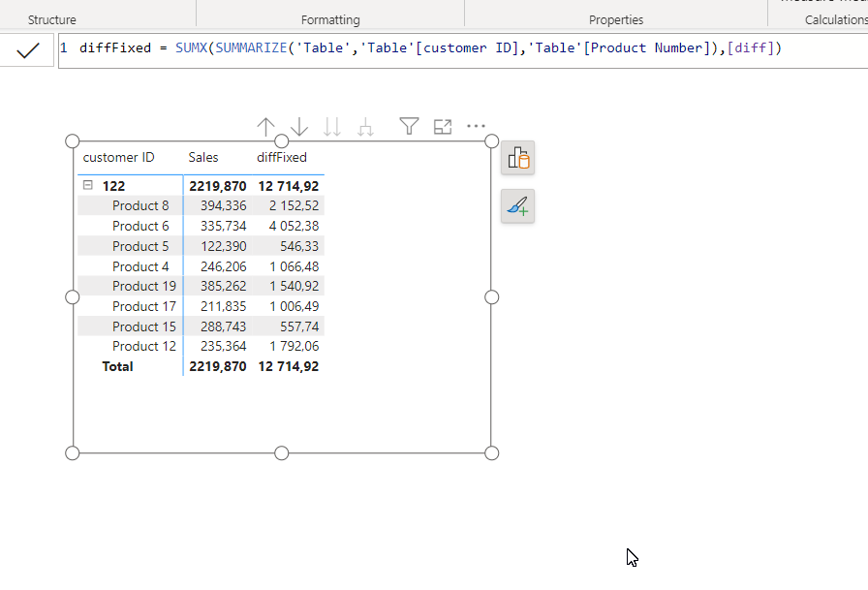
Task: Click in the DAX formula bar
Action: pyautogui.click(x=463, y=50)
